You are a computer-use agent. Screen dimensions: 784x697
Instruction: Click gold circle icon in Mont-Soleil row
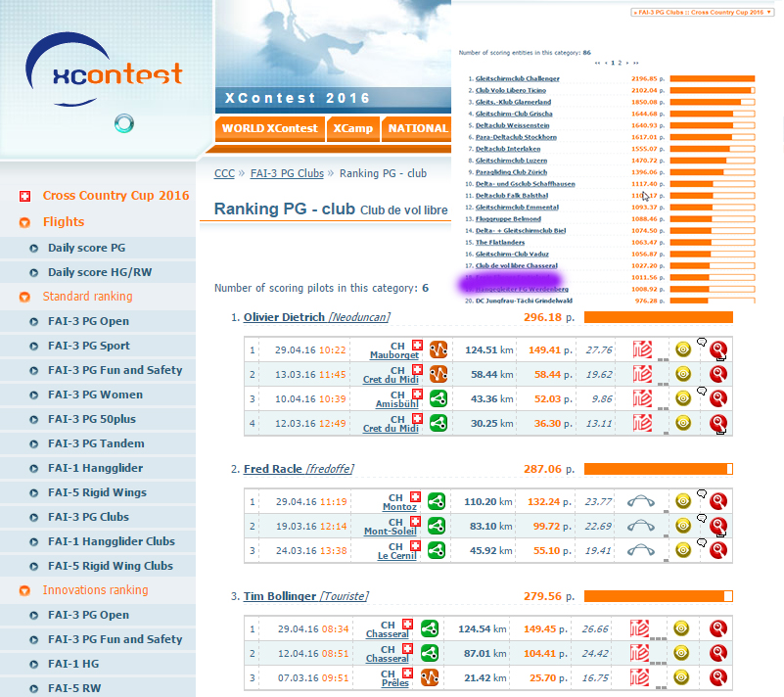pos(683,526)
